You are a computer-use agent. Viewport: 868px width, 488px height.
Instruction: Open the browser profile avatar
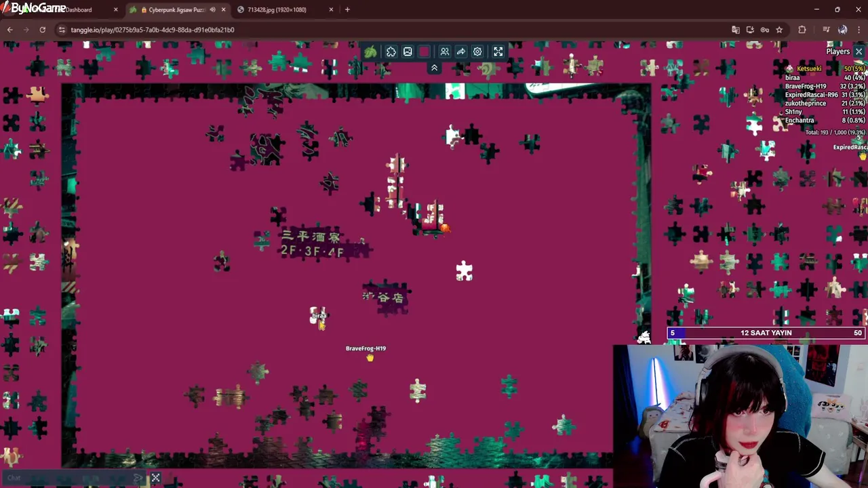(x=842, y=30)
